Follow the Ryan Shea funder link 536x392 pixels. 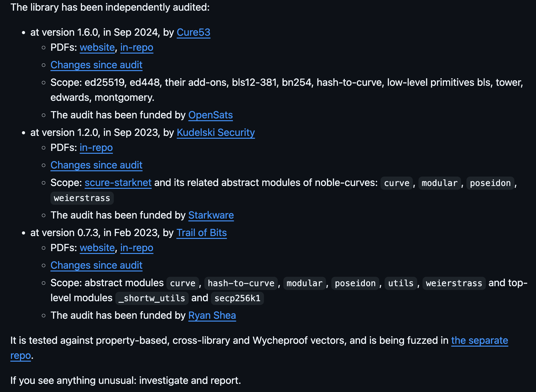212,315
